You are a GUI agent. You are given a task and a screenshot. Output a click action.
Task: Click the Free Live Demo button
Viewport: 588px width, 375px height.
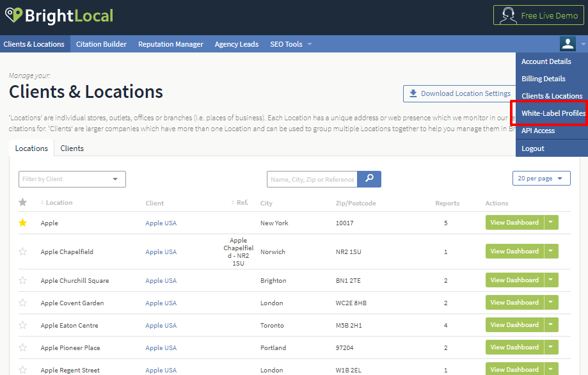[x=539, y=15]
